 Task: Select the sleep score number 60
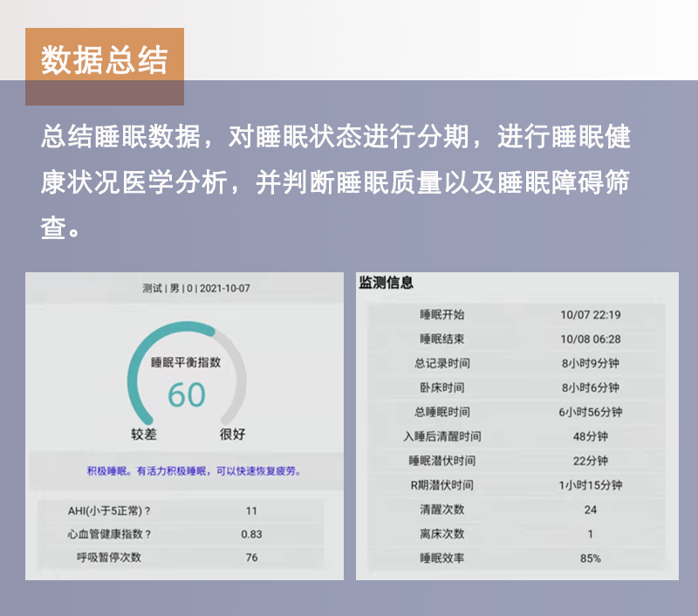[186, 395]
